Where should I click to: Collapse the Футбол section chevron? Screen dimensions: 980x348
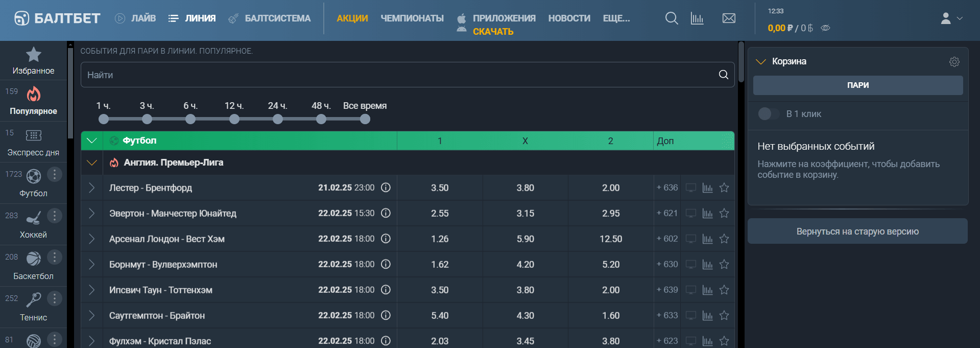pos(92,141)
